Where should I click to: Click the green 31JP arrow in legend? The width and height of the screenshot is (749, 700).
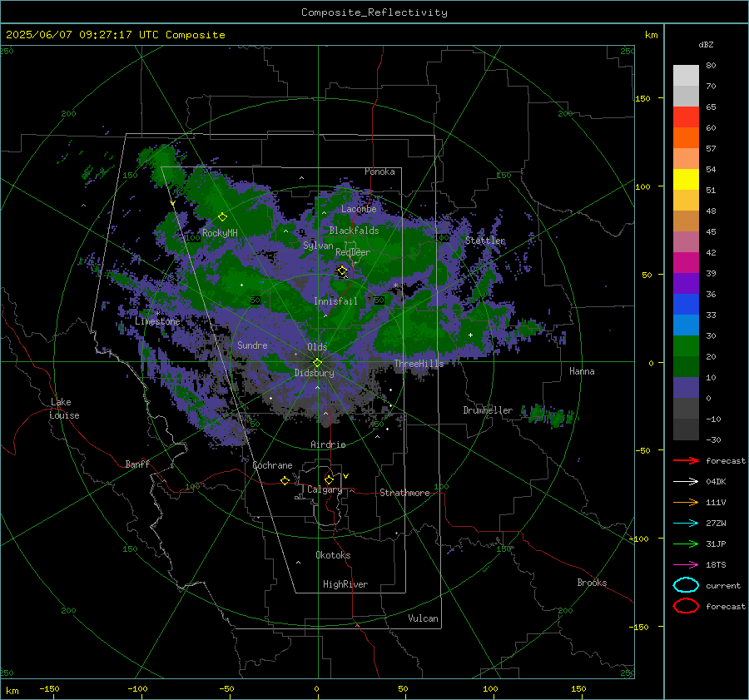point(686,544)
